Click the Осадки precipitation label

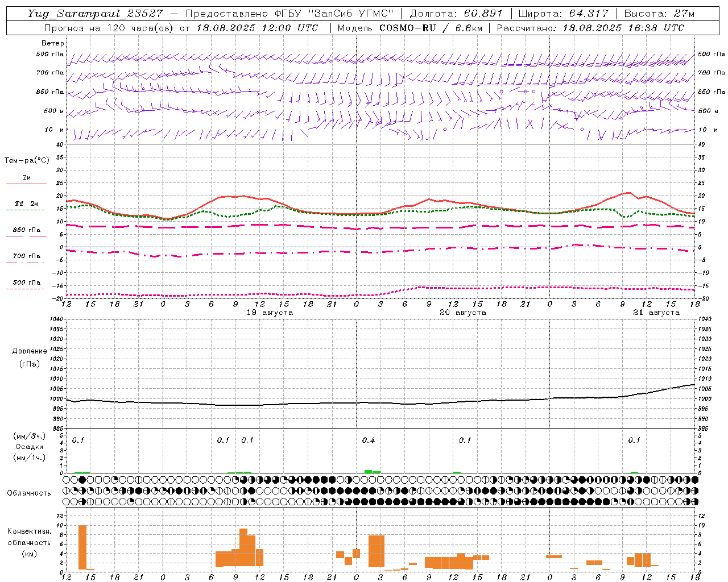(30, 447)
